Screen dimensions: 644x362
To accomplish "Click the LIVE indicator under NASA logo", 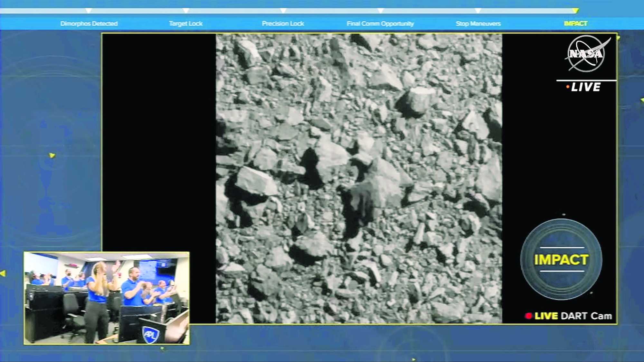I will point(584,87).
